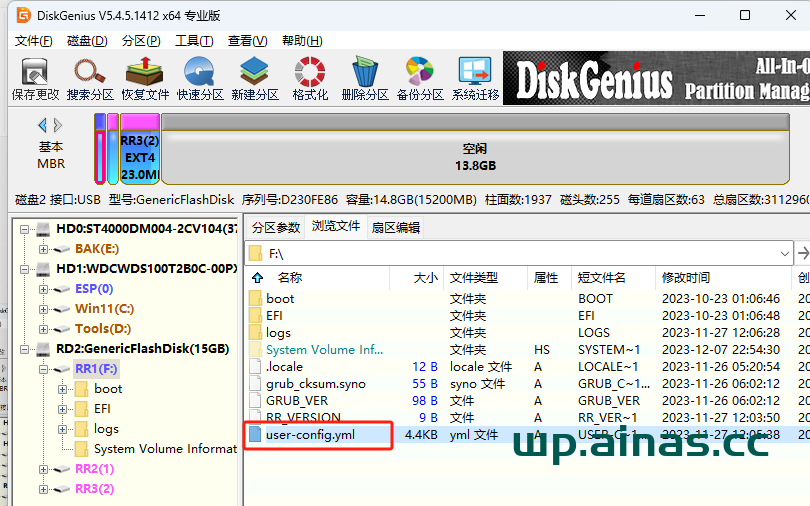Click the .locale file icon

pos(255,367)
